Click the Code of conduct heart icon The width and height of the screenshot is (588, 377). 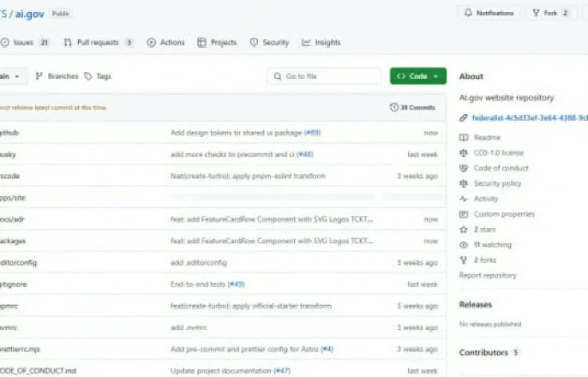coord(464,168)
